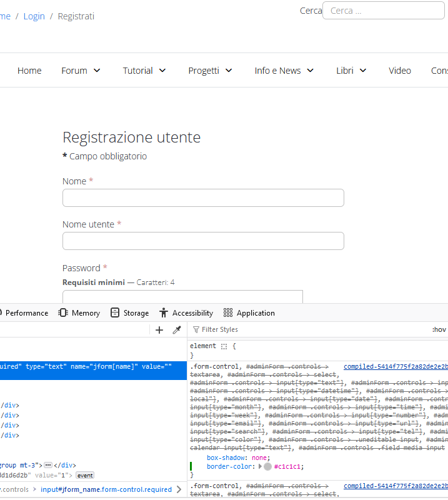Click the ellipsis badge to expand collapsed div
Image resolution: width=448 pixels, height=500 pixels.
[47, 465]
